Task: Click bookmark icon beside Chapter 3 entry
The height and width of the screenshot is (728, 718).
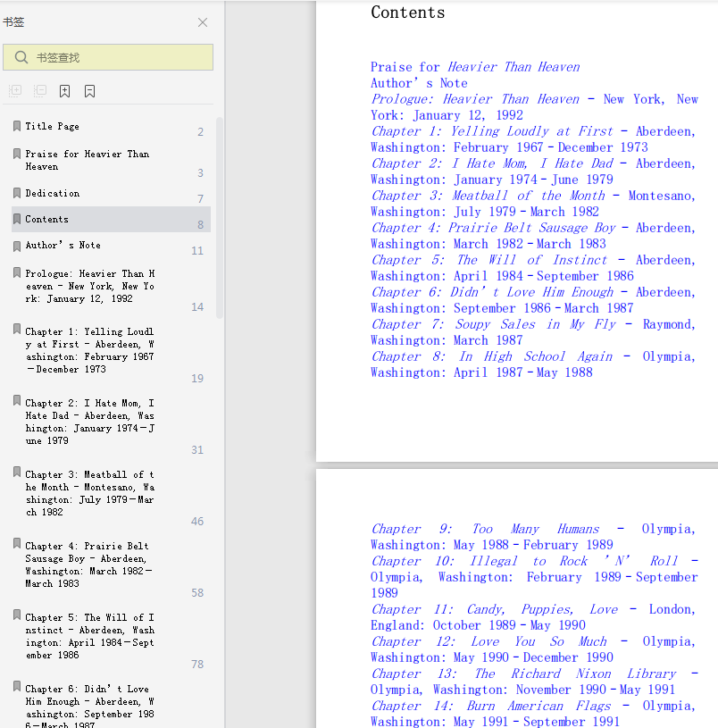Action: 17,473
